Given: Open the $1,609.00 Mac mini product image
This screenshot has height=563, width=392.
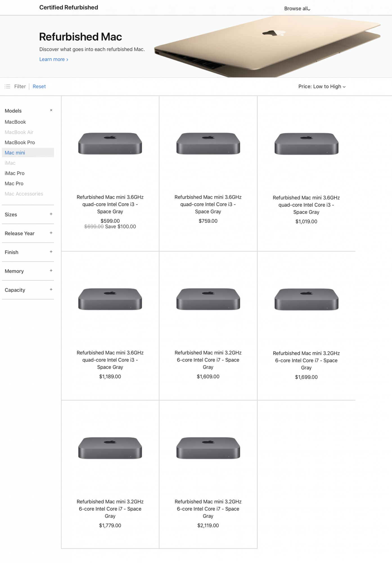Looking at the screenshot, I should [208, 299].
